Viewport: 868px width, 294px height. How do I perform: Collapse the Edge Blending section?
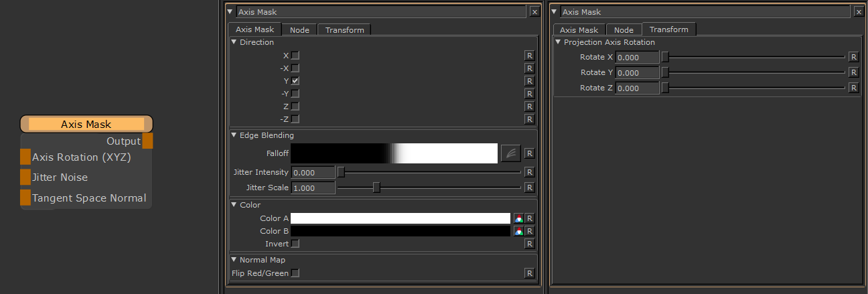tap(234, 135)
